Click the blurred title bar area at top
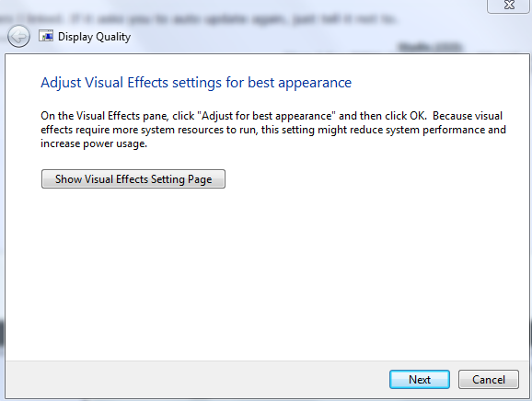 click(237, 18)
